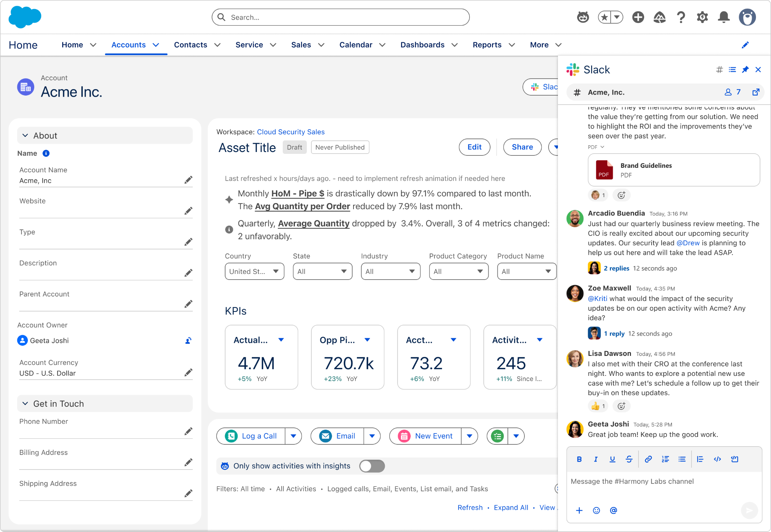Open the emoji picker in composer
Image resolution: width=771 pixels, height=532 pixels.
(596, 510)
